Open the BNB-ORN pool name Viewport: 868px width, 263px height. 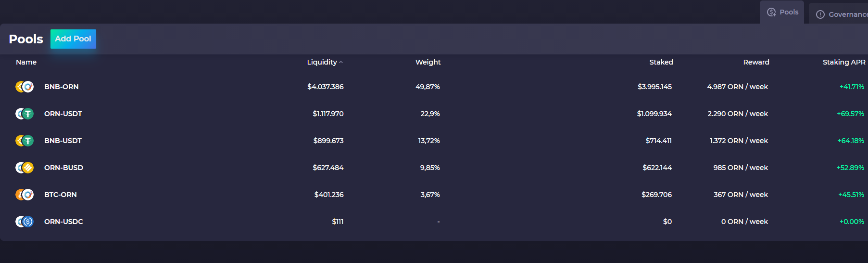coord(62,87)
